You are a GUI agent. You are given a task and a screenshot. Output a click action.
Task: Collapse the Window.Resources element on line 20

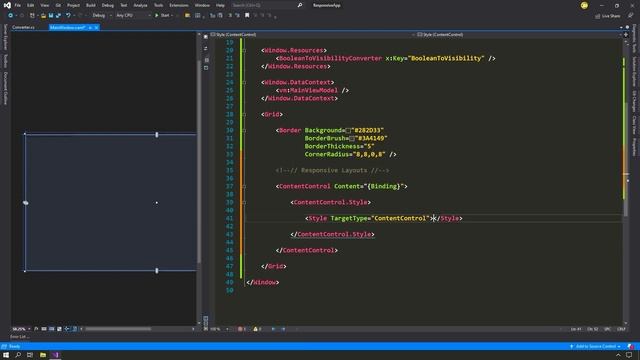pyautogui.click(x=244, y=51)
